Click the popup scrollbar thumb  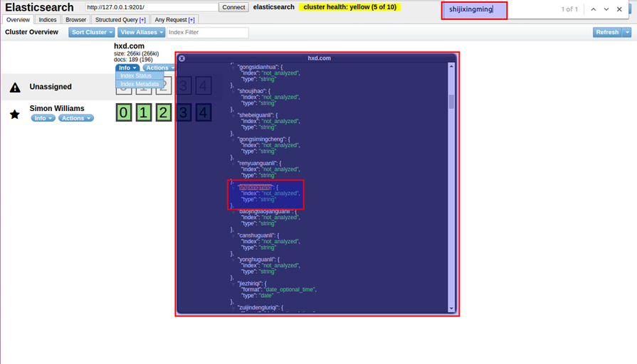(451, 102)
